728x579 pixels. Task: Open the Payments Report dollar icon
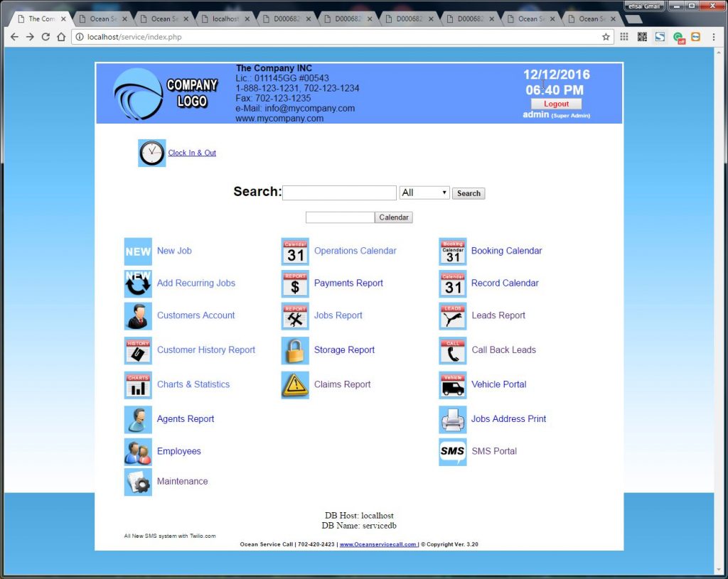(x=295, y=283)
